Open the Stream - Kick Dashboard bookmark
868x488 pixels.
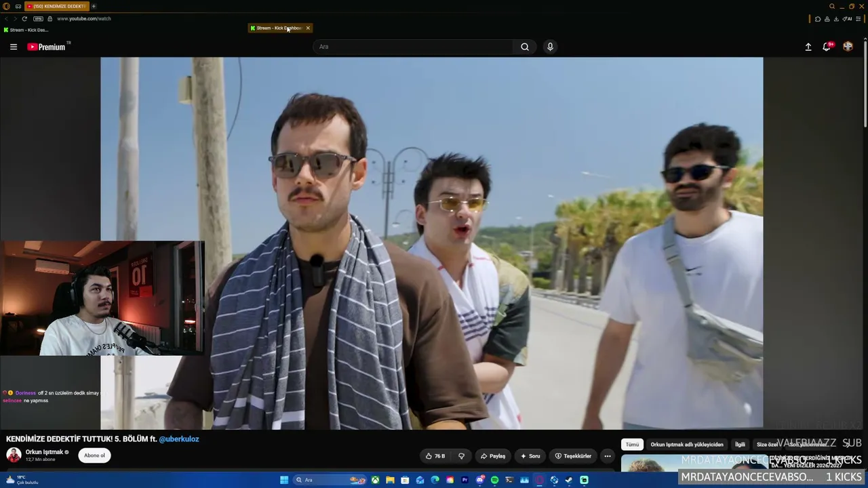(26, 30)
